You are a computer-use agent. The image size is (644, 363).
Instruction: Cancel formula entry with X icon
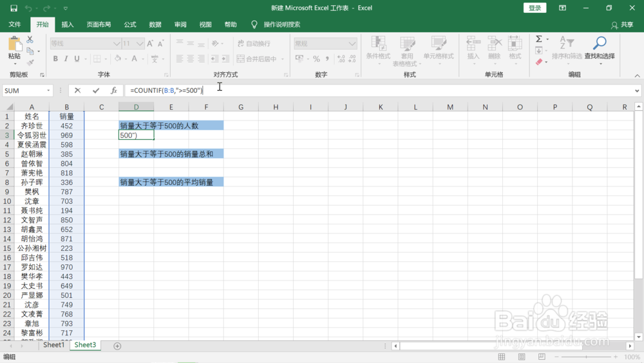pos(77,90)
